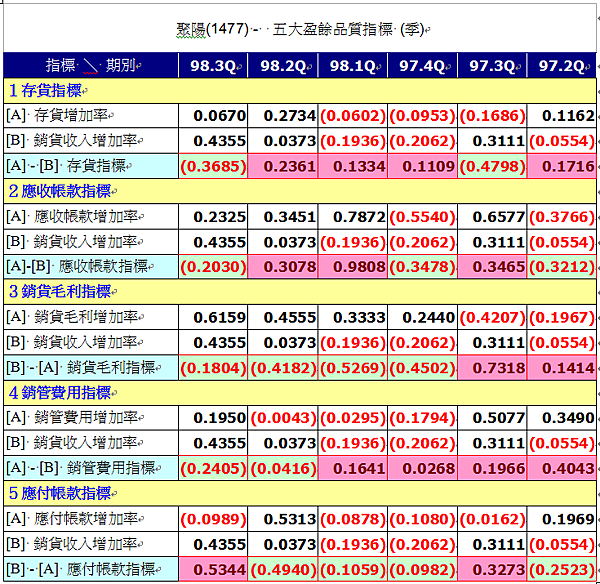Click the row label [A]-[B] 銷管費用指標
The width and height of the screenshot is (600, 584).
point(83,468)
